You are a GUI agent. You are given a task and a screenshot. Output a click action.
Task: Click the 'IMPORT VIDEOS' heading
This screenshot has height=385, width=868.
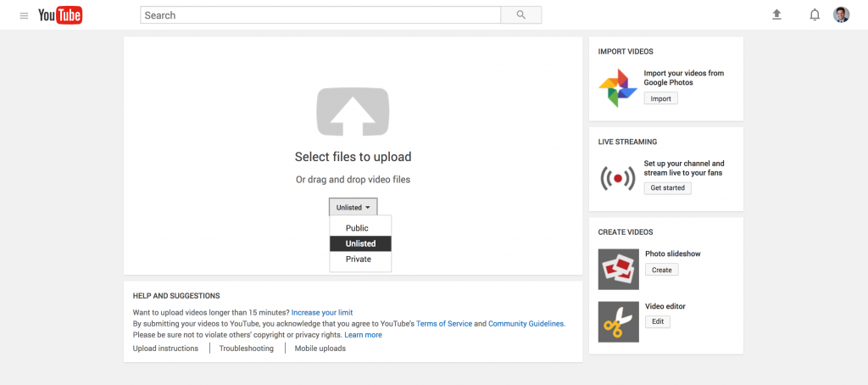click(626, 52)
